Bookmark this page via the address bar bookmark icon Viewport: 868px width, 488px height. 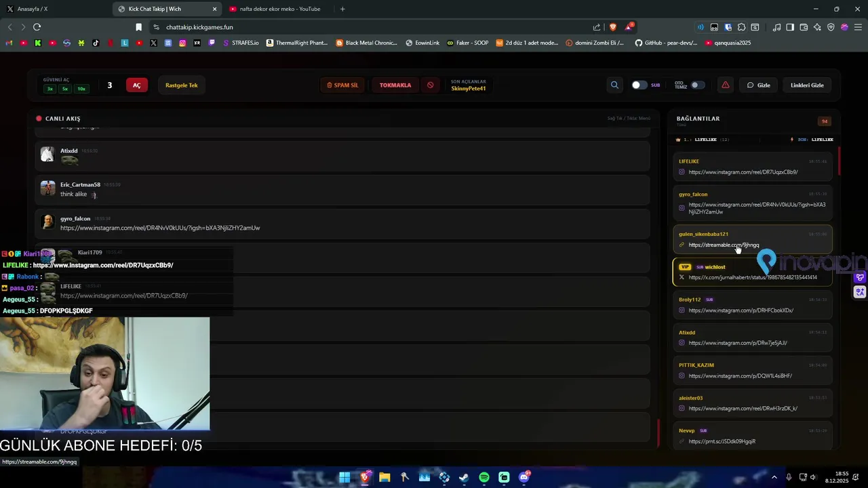coord(138,27)
